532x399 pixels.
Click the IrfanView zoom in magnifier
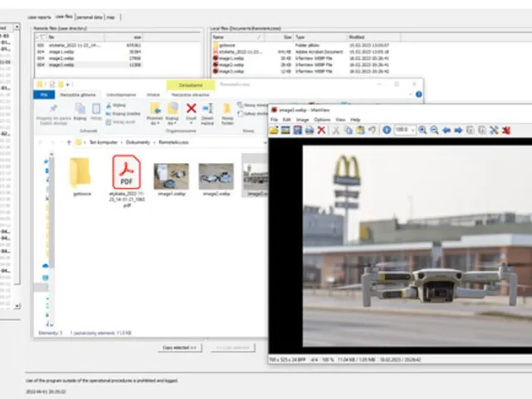422,131
